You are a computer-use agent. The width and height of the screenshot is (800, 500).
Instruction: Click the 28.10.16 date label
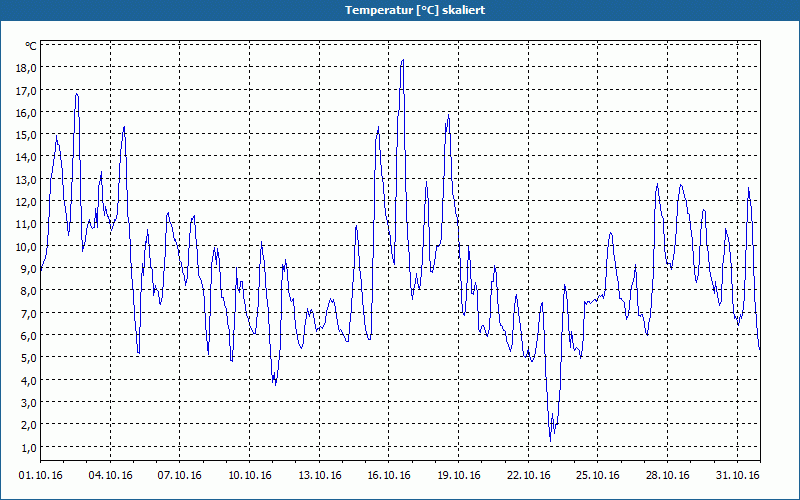point(667,475)
